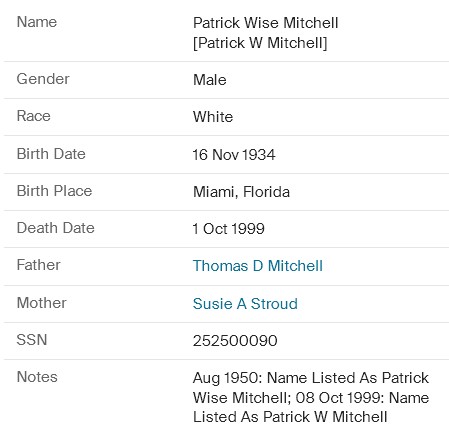This screenshot has width=449, height=431.
Task: Select the Aug 1950 notes text
Action: coord(311,397)
